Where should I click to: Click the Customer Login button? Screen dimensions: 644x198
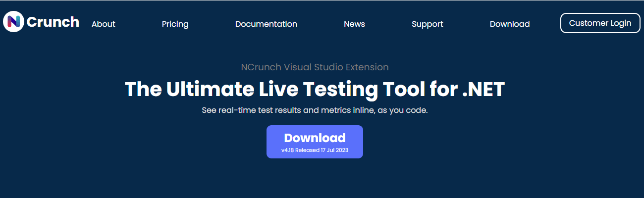(x=600, y=23)
